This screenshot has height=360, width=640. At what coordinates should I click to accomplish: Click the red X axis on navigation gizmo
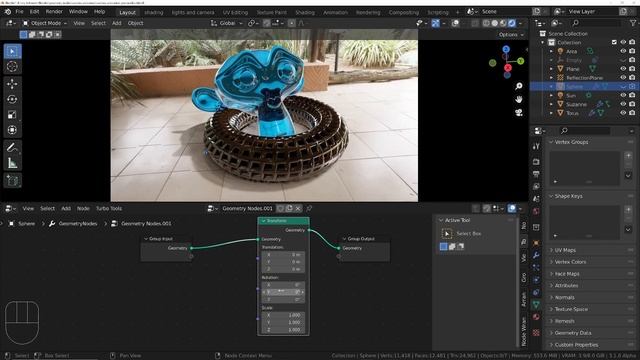pyautogui.click(x=508, y=68)
